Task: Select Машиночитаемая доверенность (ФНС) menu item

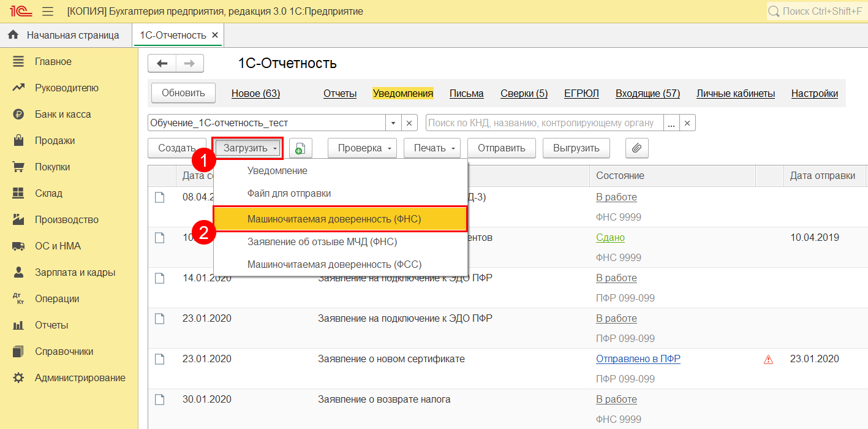Action: [334, 219]
